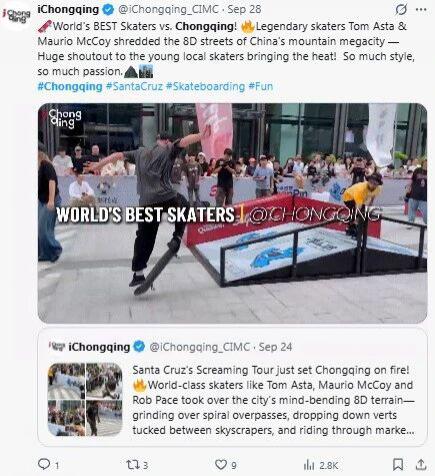
Task: Open the Sep 28 post timestamp
Action: point(244,9)
